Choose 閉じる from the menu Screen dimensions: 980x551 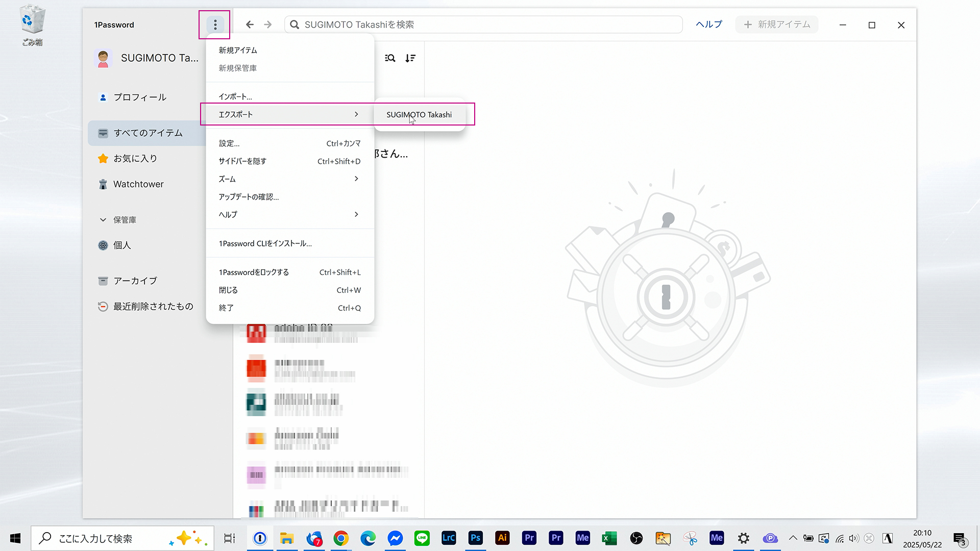(290, 290)
